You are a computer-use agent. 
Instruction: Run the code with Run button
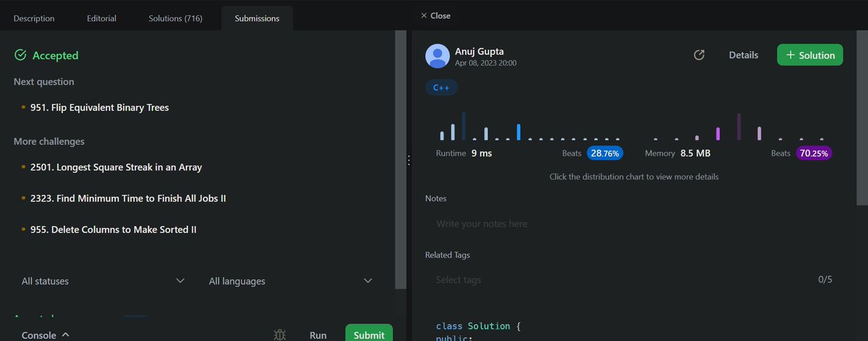pyautogui.click(x=318, y=335)
